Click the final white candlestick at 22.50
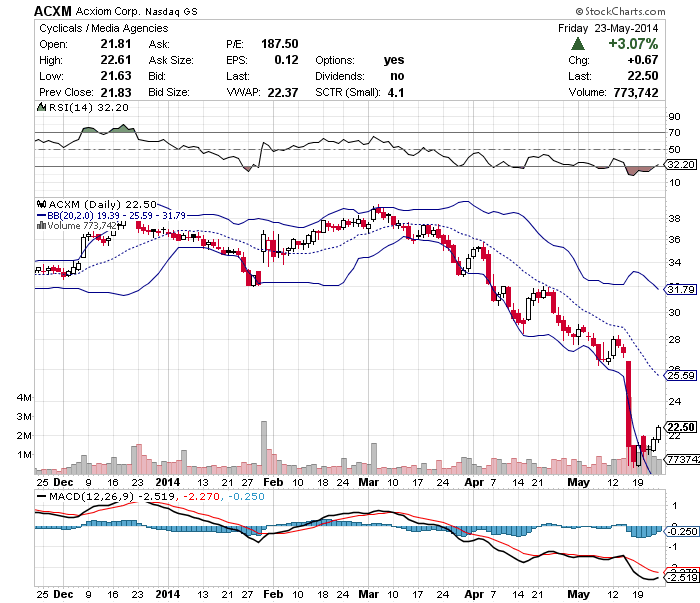This screenshot has width=700, height=603. point(658,433)
